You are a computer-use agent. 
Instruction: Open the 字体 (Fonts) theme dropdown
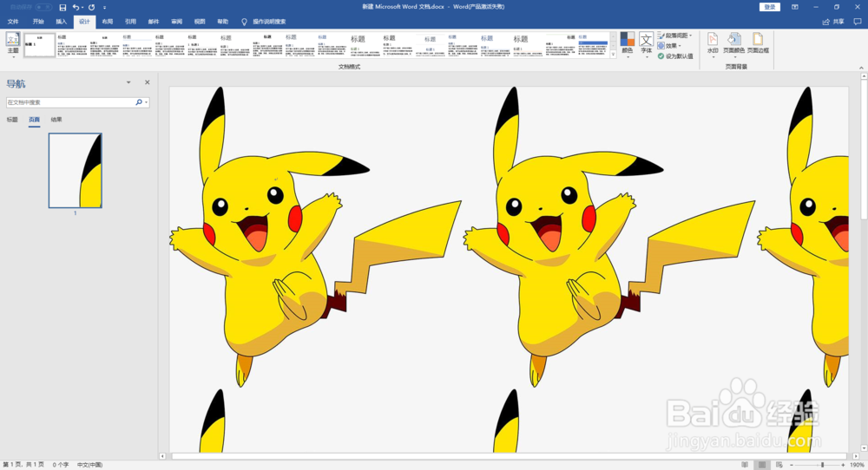(646, 45)
